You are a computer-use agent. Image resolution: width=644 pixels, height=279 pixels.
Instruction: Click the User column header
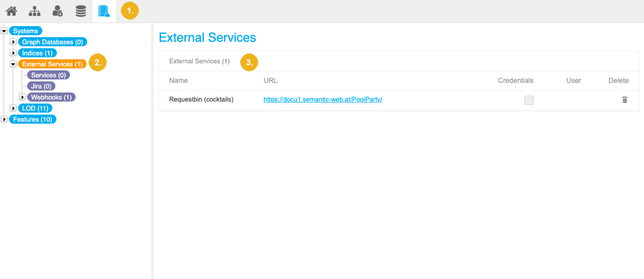574,80
